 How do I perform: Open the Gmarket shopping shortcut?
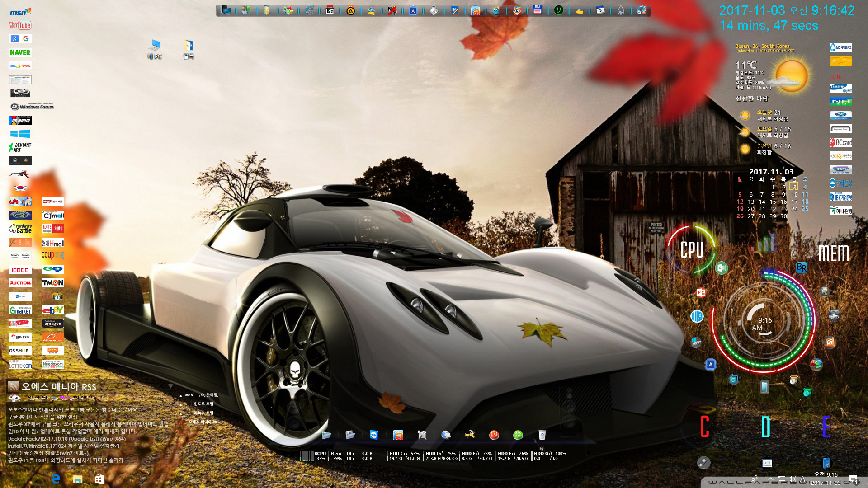(20, 310)
